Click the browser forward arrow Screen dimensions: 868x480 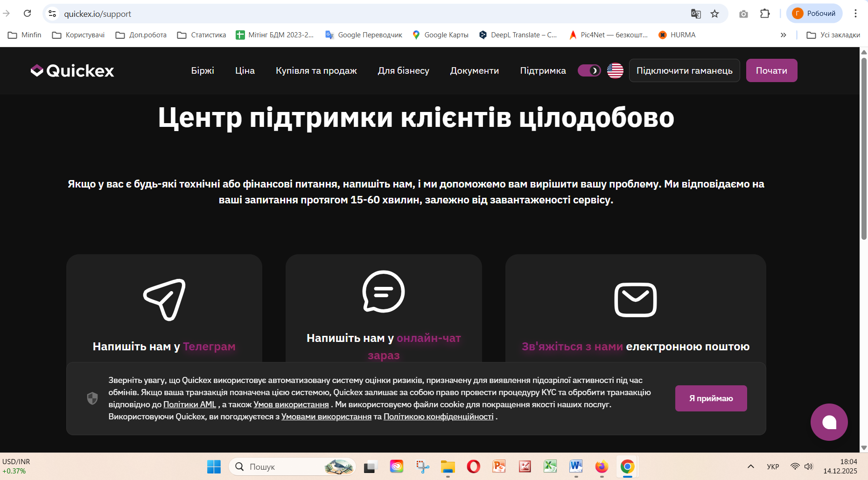(7, 14)
